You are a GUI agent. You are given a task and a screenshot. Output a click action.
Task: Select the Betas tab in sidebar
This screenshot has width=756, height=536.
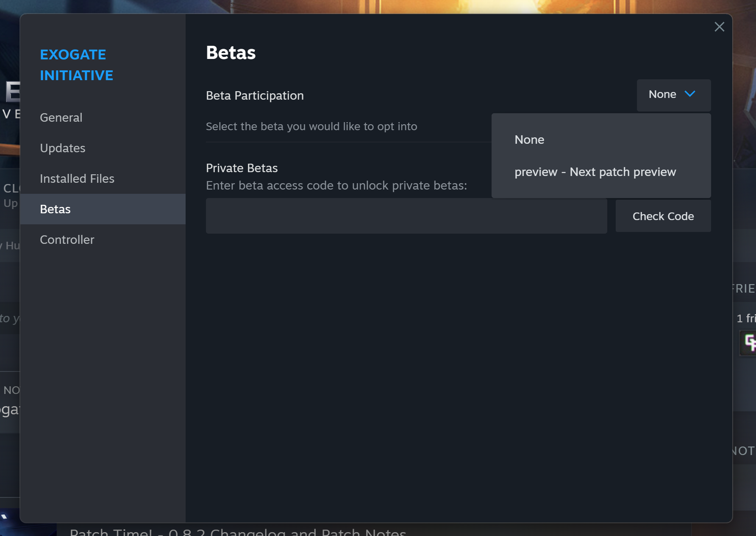[55, 209]
